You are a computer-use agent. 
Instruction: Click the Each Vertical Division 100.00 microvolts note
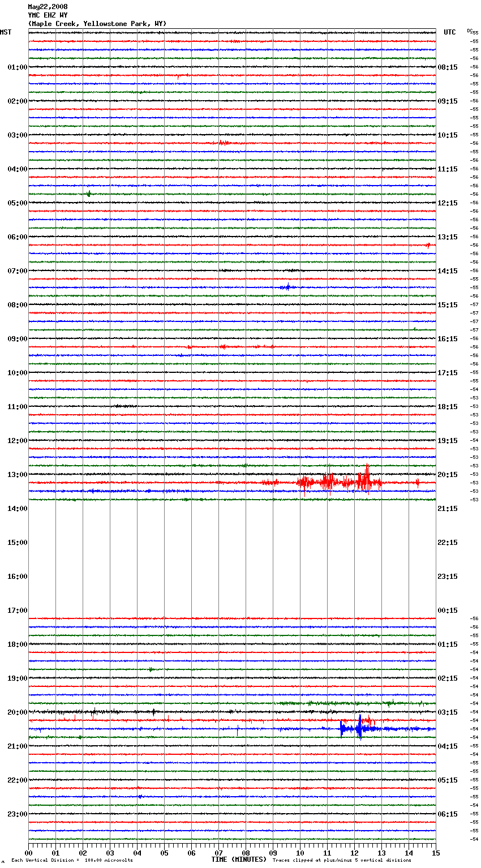72,860
